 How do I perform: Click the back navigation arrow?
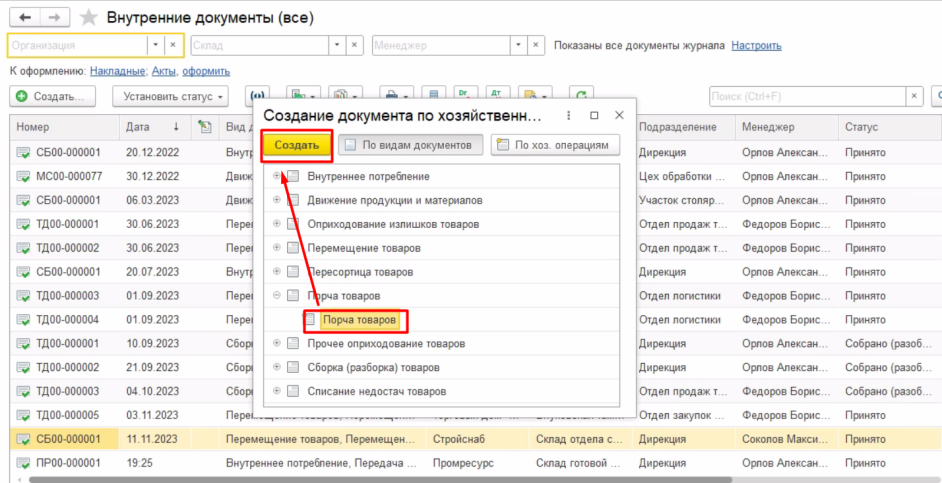pyautogui.click(x=24, y=18)
